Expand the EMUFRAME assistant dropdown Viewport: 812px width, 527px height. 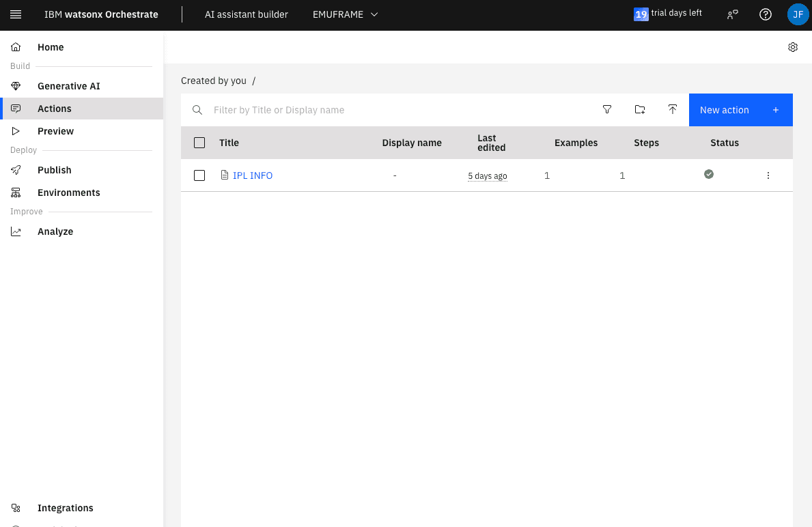point(345,14)
